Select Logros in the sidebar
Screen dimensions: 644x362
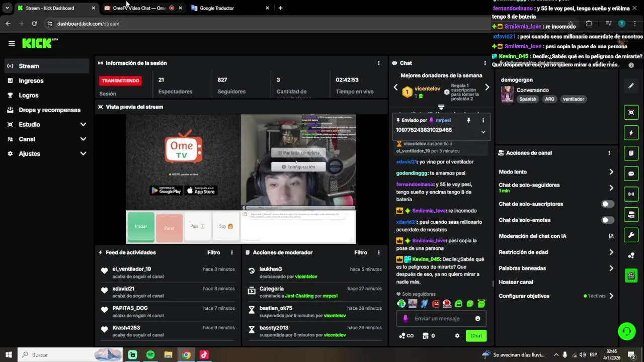coord(46,95)
